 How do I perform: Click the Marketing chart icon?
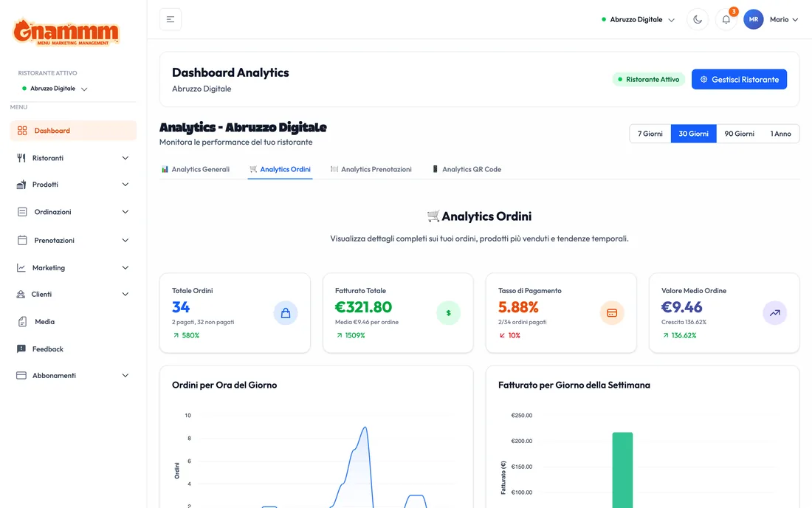pos(21,268)
